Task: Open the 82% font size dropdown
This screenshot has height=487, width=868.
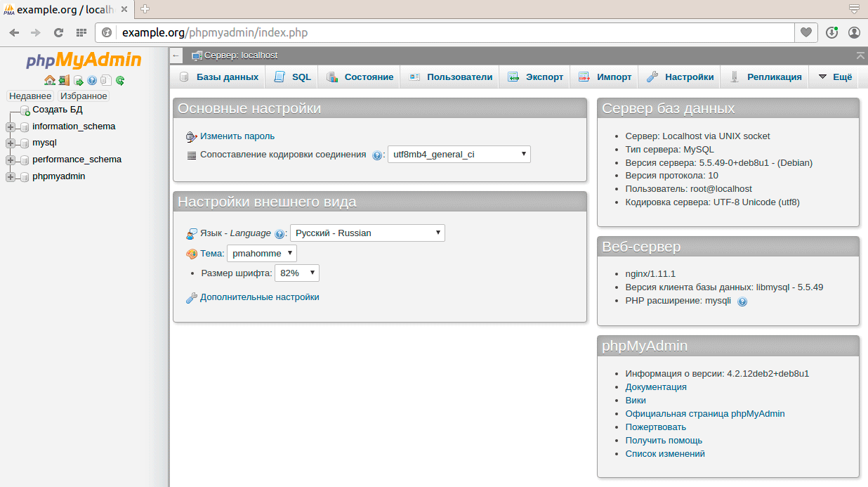Action: coord(297,273)
